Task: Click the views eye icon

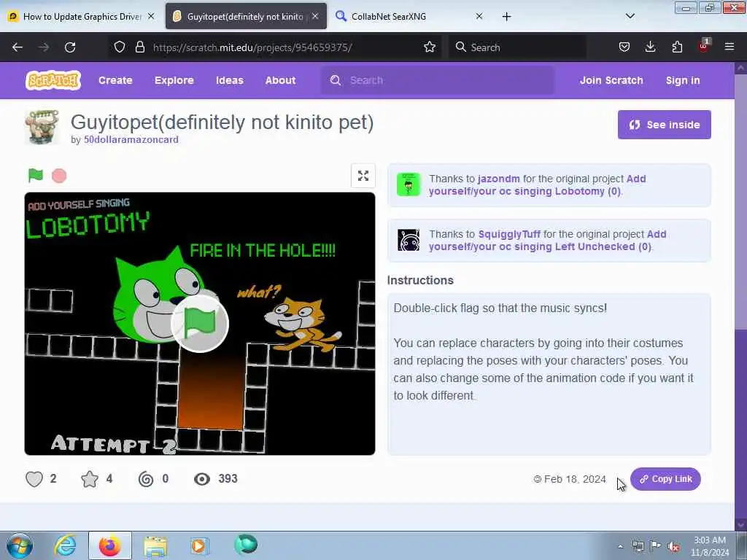Action: point(202,479)
